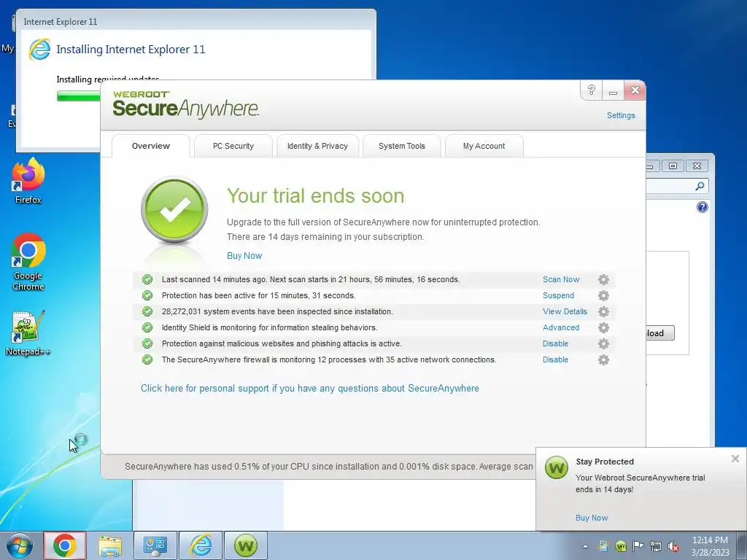Click Suspend protection link
Screen dimensions: 747x560
pos(558,296)
